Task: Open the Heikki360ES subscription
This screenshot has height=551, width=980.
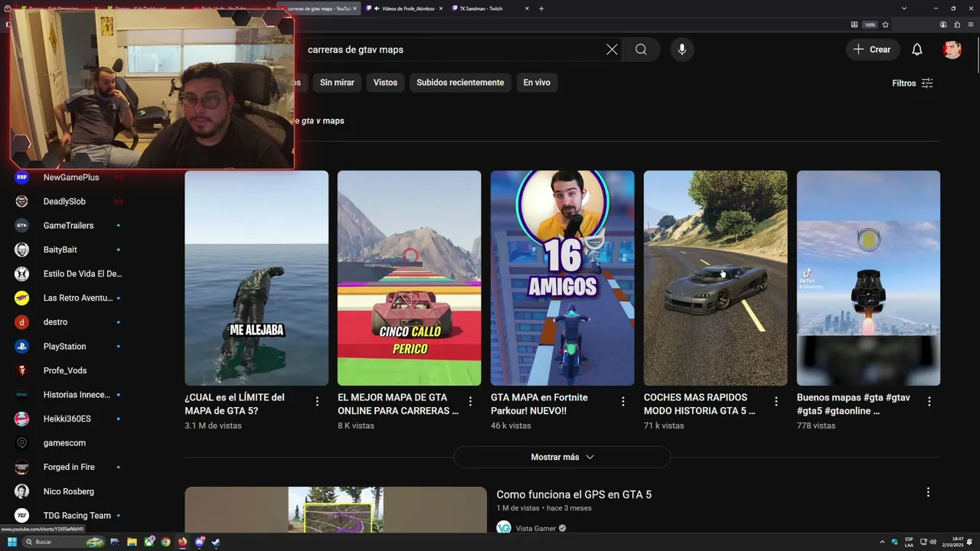Action: 67,419
